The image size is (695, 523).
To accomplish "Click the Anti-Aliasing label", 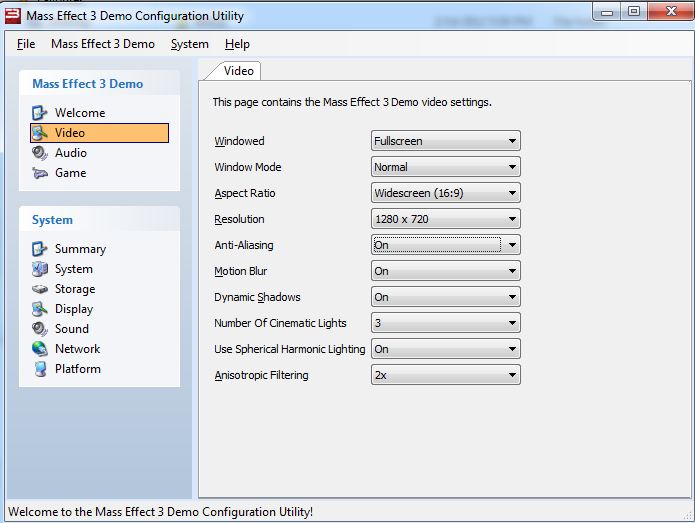I will (244, 245).
